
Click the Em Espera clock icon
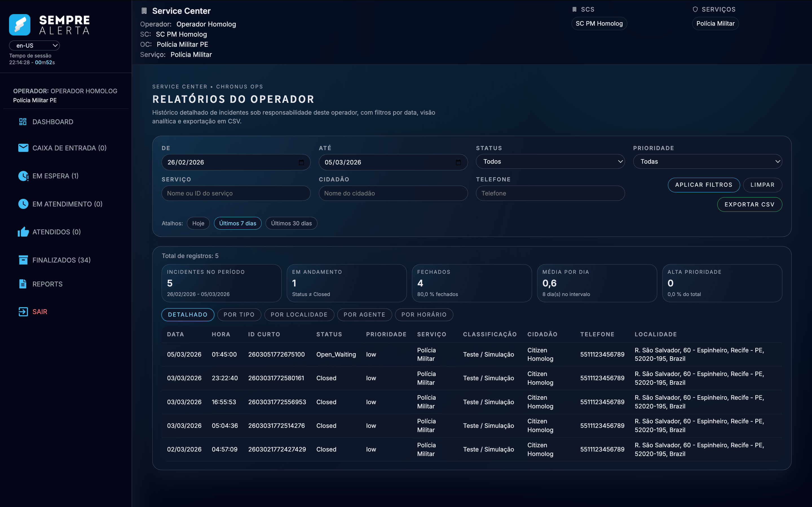click(x=23, y=176)
